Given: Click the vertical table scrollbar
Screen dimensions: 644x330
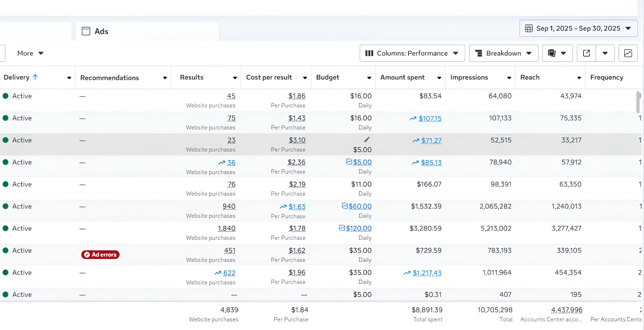Looking at the screenshot, I should (638, 102).
